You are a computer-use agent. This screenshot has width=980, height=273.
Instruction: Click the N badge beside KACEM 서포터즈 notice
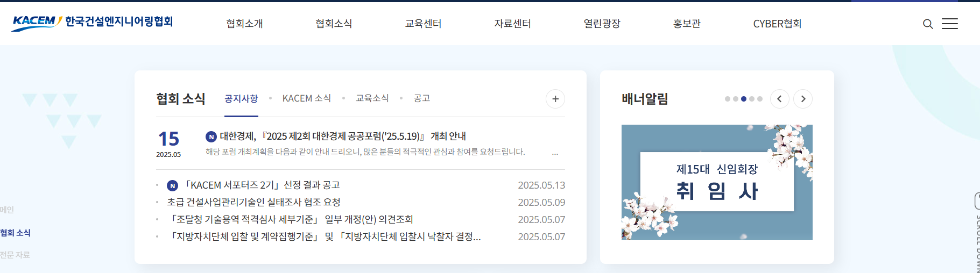point(172,185)
